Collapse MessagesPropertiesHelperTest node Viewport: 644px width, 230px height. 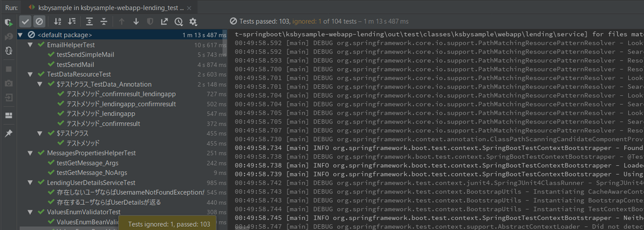click(x=30, y=153)
